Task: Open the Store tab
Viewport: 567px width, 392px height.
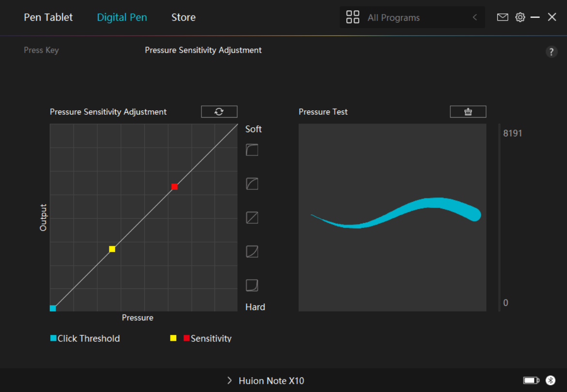Action: 184,17
